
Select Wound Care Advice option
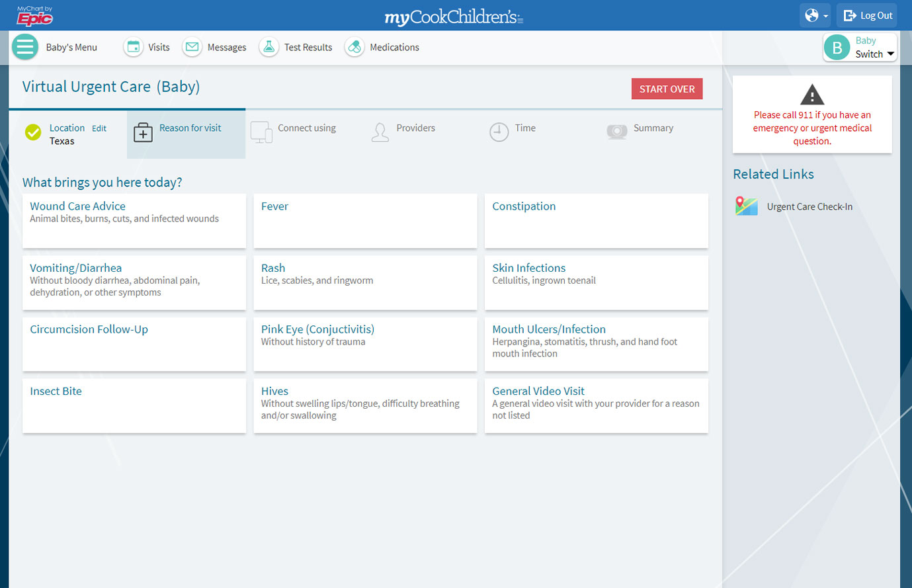point(134,221)
